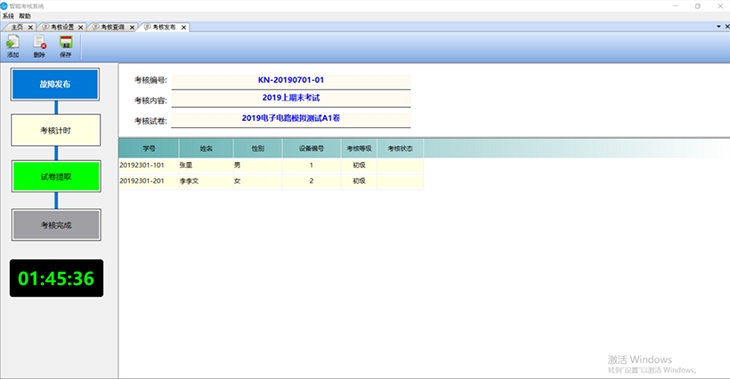The height and width of the screenshot is (379, 730).
Task: Click the 删除 (delete) toolbar icon
Action: pos(40,47)
